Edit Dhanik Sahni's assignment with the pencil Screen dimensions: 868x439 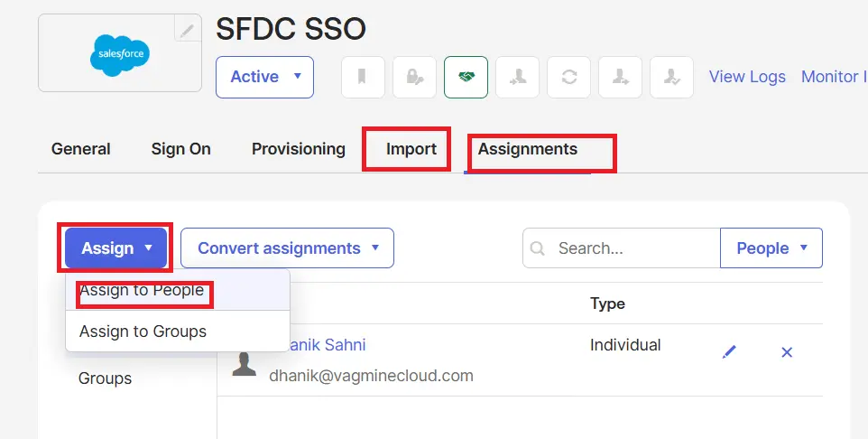tap(730, 352)
